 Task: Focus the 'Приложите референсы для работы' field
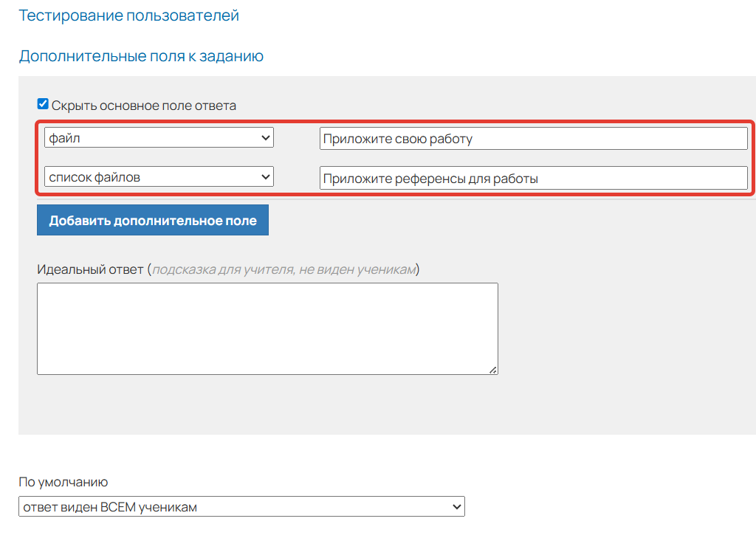[x=533, y=178]
